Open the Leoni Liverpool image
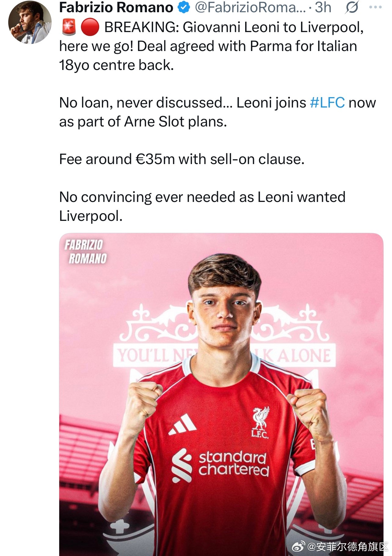392x556 pixels. pos(221,394)
